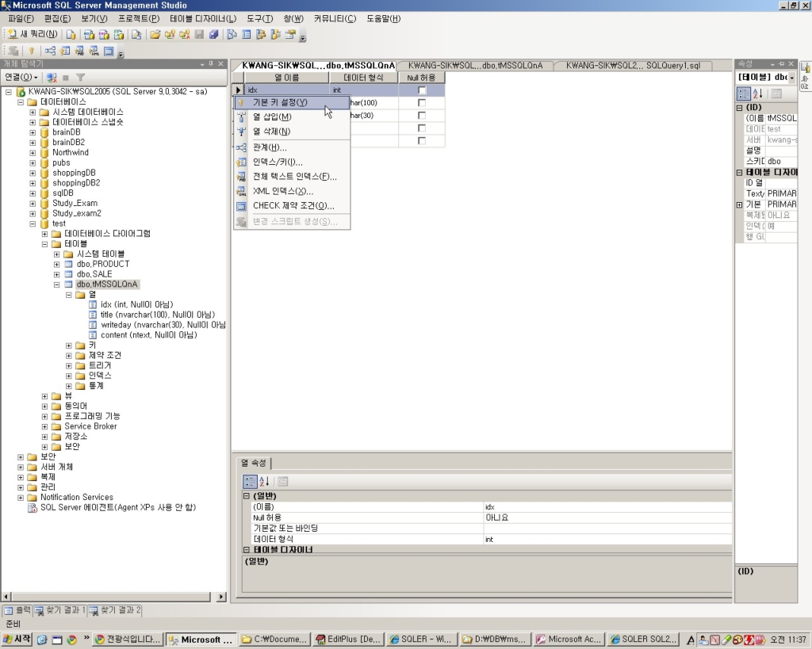The image size is (812, 649).
Task: Click the Set Primary Key icon in designer toolbar
Action: [31, 51]
